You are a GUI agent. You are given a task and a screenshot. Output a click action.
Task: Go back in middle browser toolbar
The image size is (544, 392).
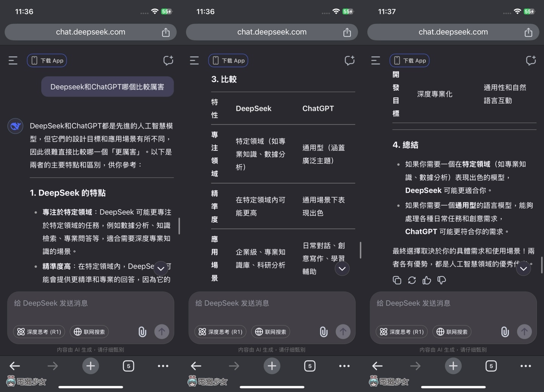click(196, 366)
